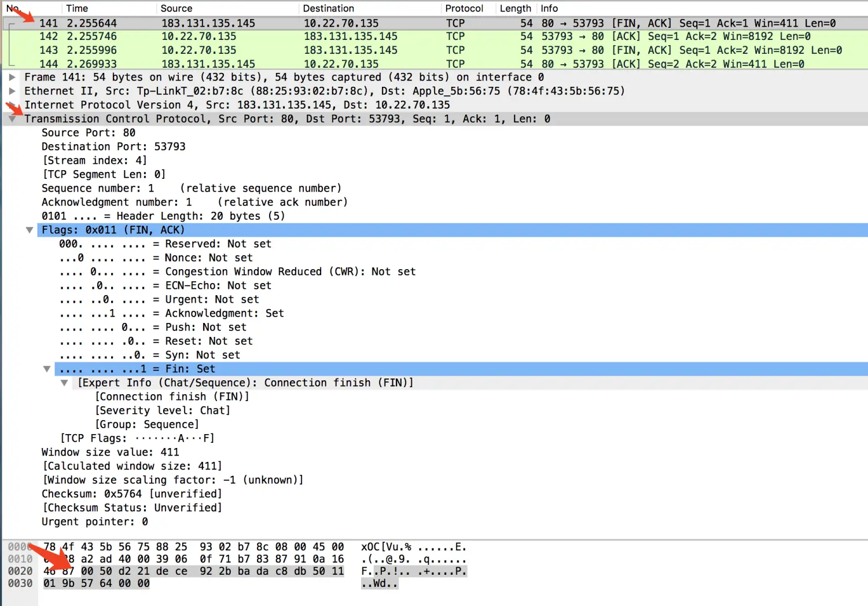868x606 pixels.
Task: Expand the Frame 141 tree row
Action: coord(12,77)
